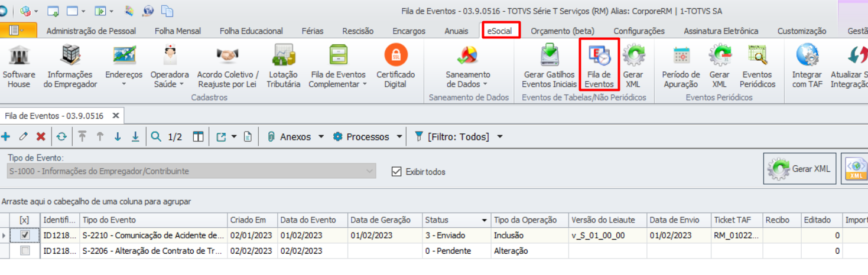This screenshot has height=275, width=868.
Task: Click Integrar com TAF
Action: [x=807, y=67]
